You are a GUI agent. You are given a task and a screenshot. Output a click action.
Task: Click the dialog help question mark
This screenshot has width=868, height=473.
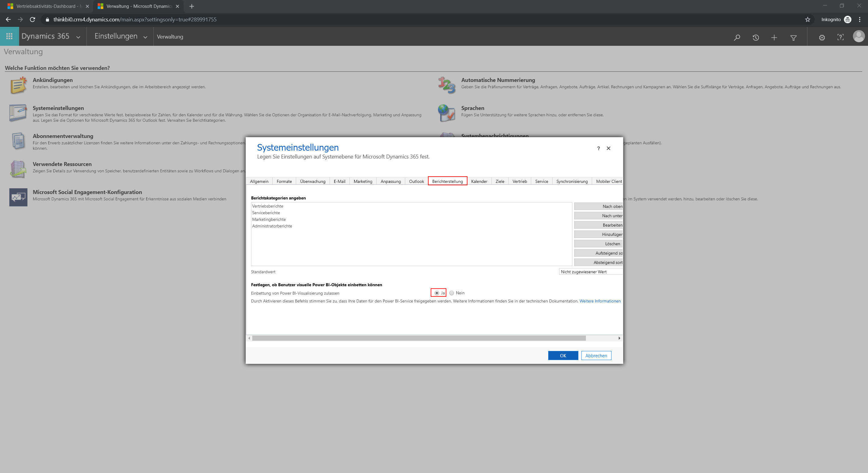click(x=599, y=148)
